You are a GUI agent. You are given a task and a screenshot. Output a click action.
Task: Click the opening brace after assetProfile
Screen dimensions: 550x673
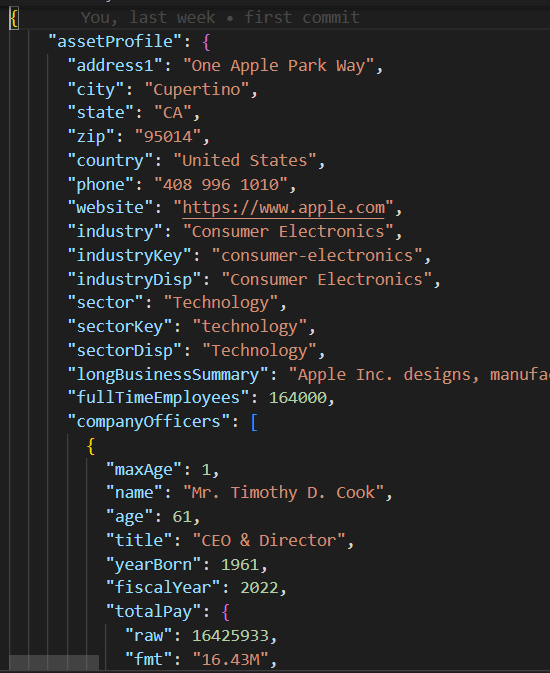(207, 42)
